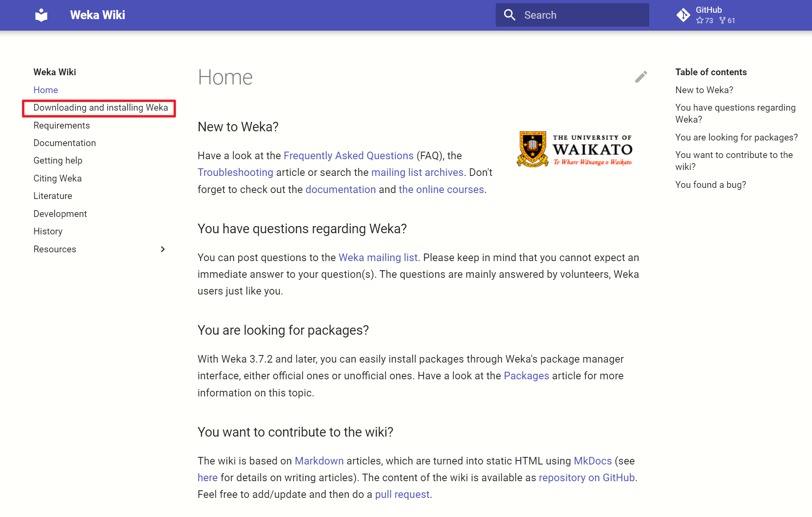This screenshot has width=812, height=517.
Task: Click the edit page pencil icon
Action: (641, 77)
